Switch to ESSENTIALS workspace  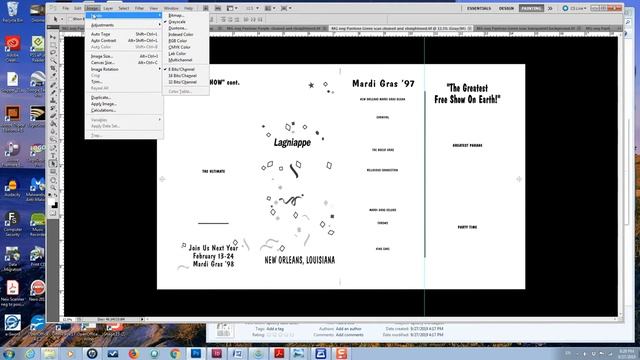[x=479, y=8]
